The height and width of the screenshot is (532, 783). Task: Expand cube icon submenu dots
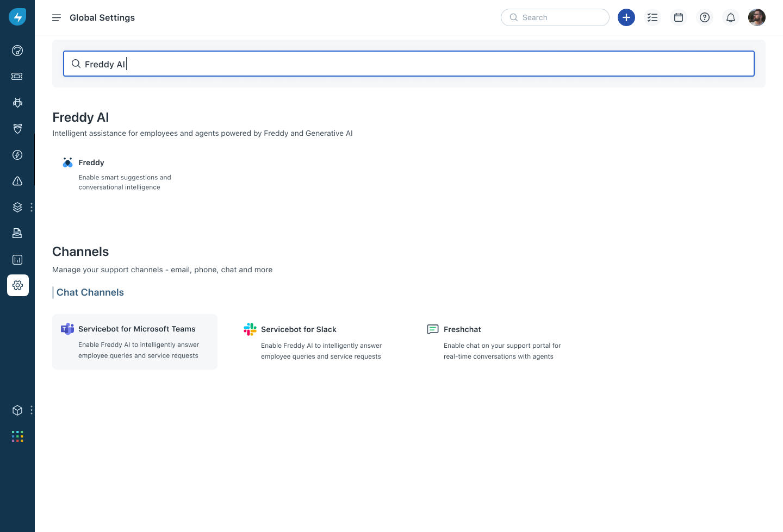(32, 410)
